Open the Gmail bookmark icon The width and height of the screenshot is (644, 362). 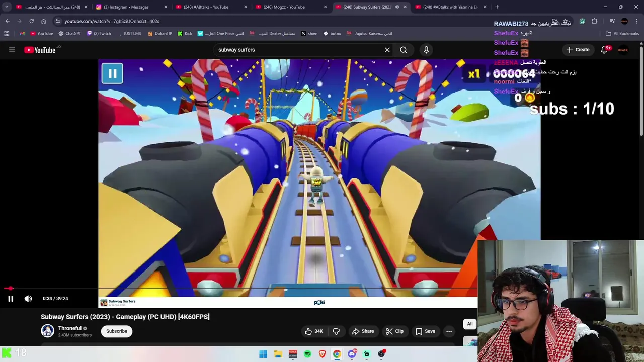(22, 34)
